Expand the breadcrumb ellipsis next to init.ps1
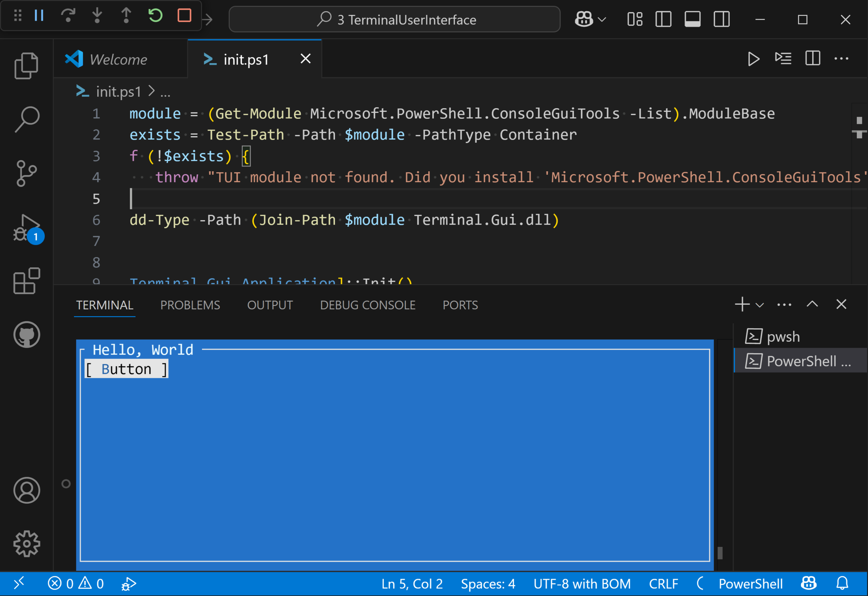Viewport: 868px width, 596px height. click(166, 92)
